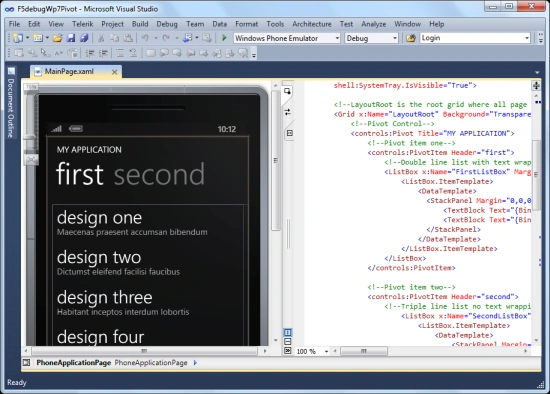Viewport: 550px width, 394px height.
Task: Open the active files dropdown beside tabs
Action: coord(537,72)
